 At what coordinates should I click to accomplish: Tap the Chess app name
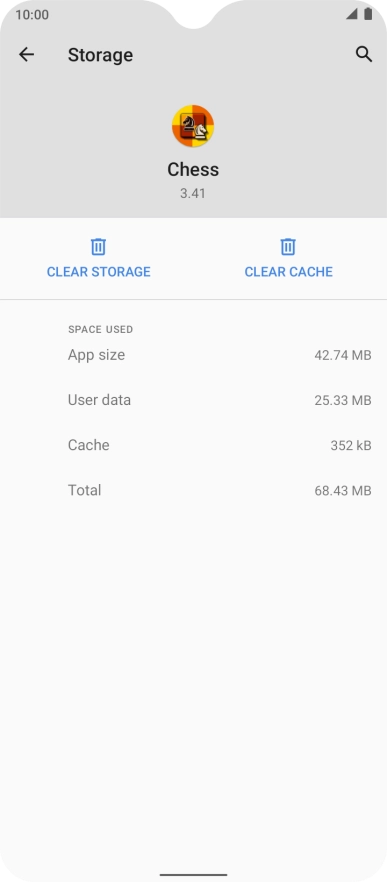pyautogui.click(x=193, y=169)
